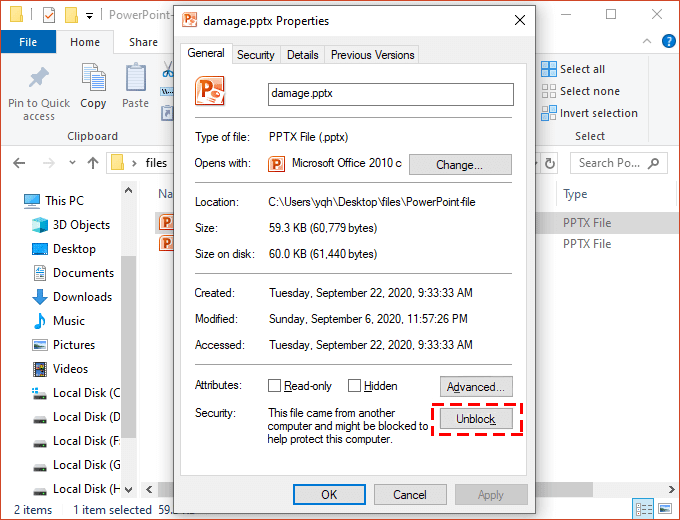Switch to the Details tab
This screenshot has height=520, width=680.
pos(303,55)
